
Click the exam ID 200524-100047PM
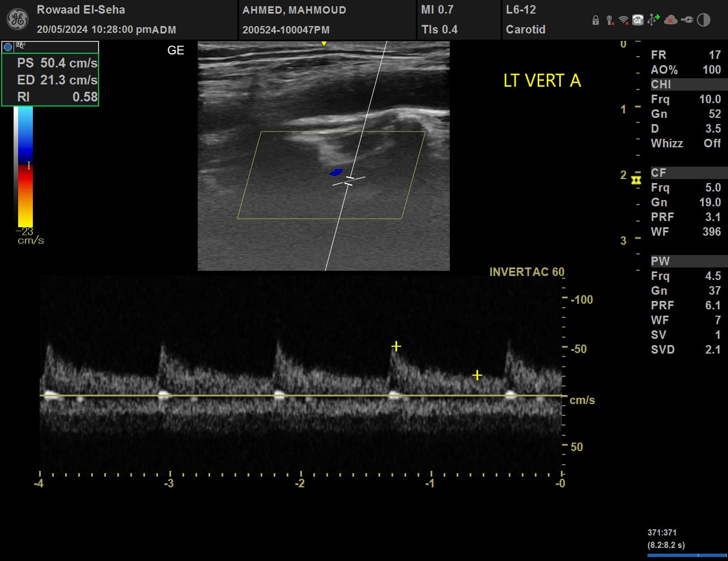point(286,30)
